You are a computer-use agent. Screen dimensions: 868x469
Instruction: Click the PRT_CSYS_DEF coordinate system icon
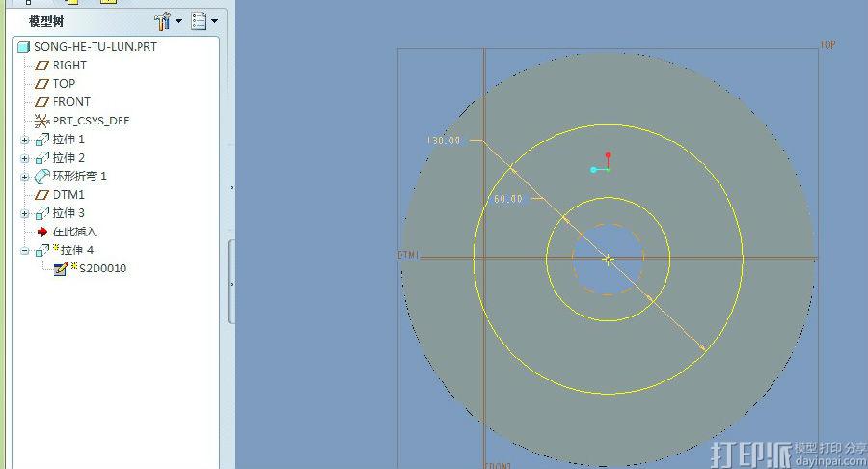pos(41,121)
